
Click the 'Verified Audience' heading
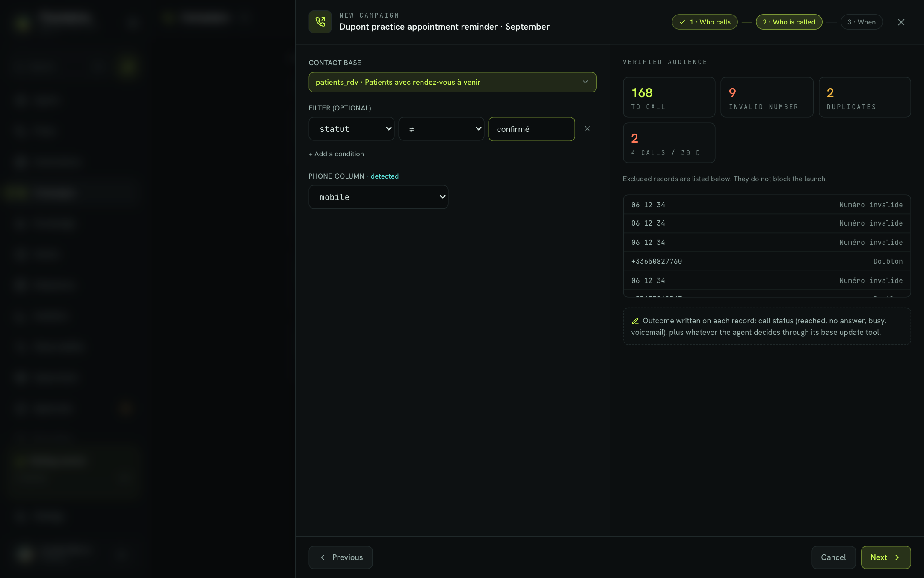pyautogui.click(x=665, y=62)
